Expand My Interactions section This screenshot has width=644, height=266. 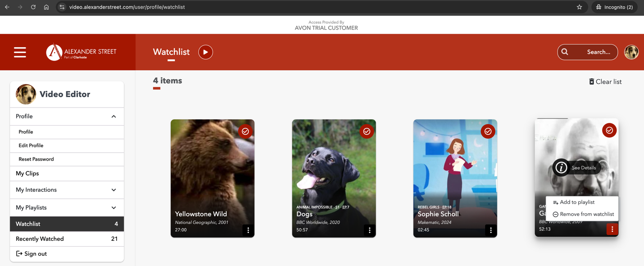point(113,190)
